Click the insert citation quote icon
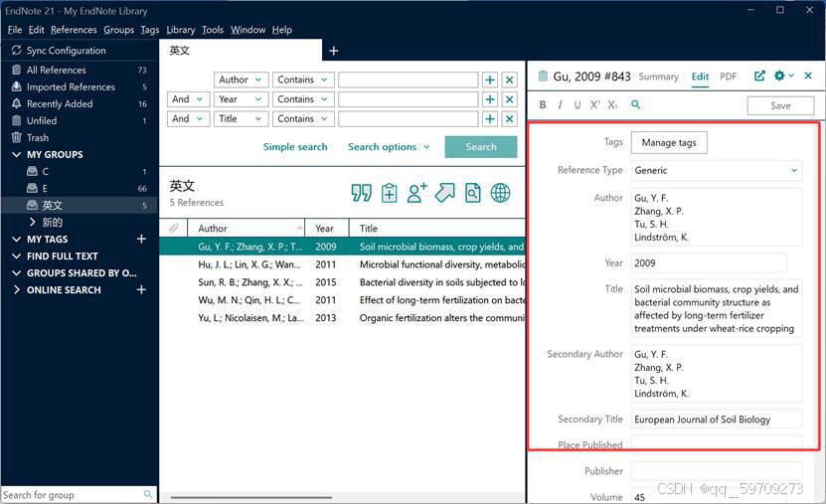The image size is (826, 504). coord(362,193)
